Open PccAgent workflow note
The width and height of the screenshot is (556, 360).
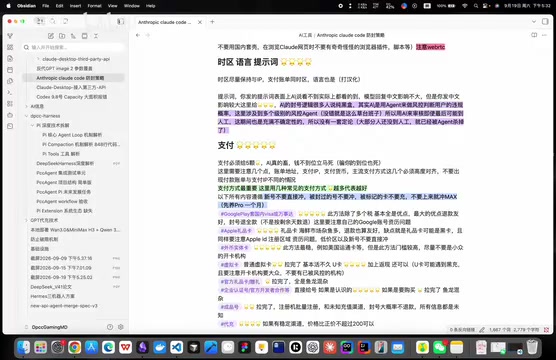tap(62, 201)
